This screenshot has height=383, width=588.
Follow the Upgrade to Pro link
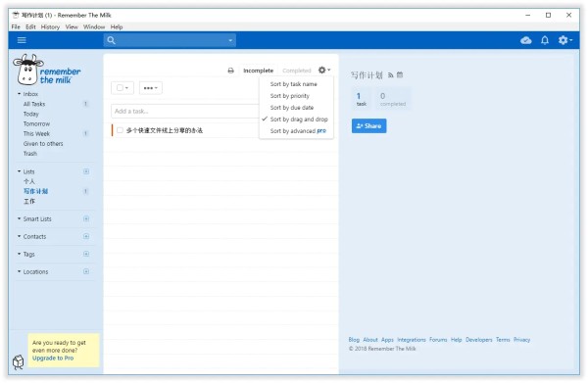53,359
